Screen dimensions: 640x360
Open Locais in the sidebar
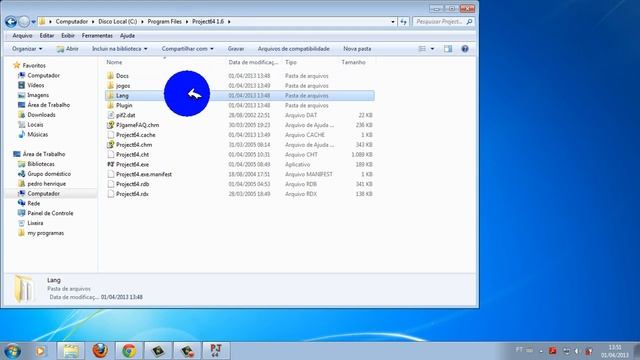tap(35, 124)
